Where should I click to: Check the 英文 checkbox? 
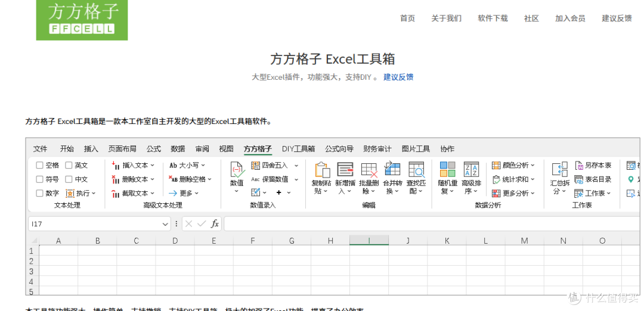pos(69,166)
